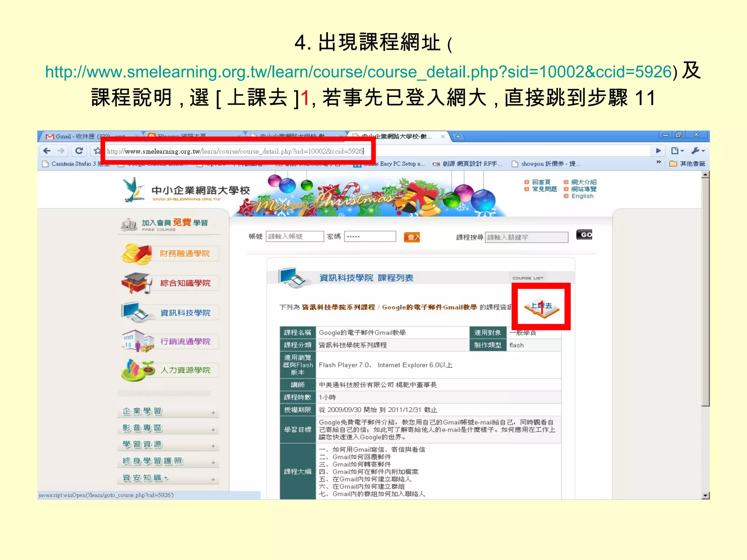Open 人力資源學院 category

coord(170,370)
